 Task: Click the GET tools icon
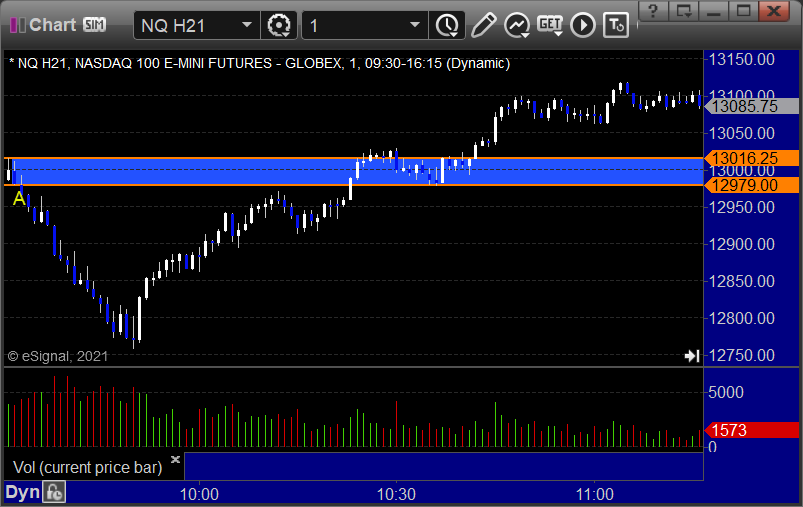pos(549,24)
